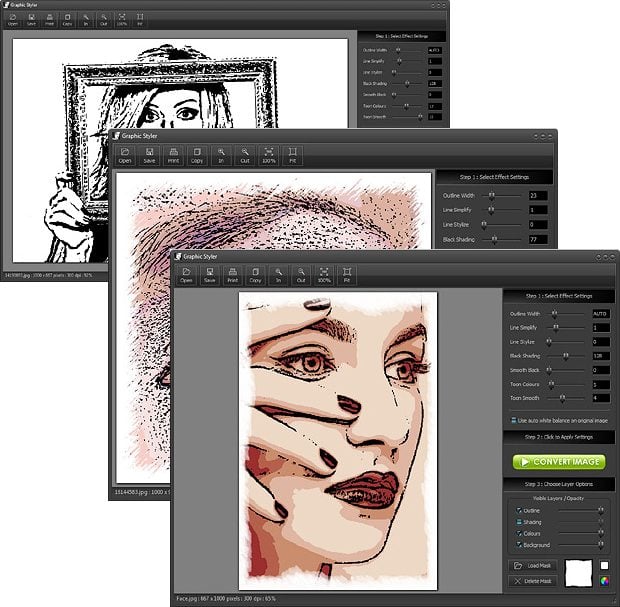
Task: Click the Delete Mask button
Action: [532, 581]
